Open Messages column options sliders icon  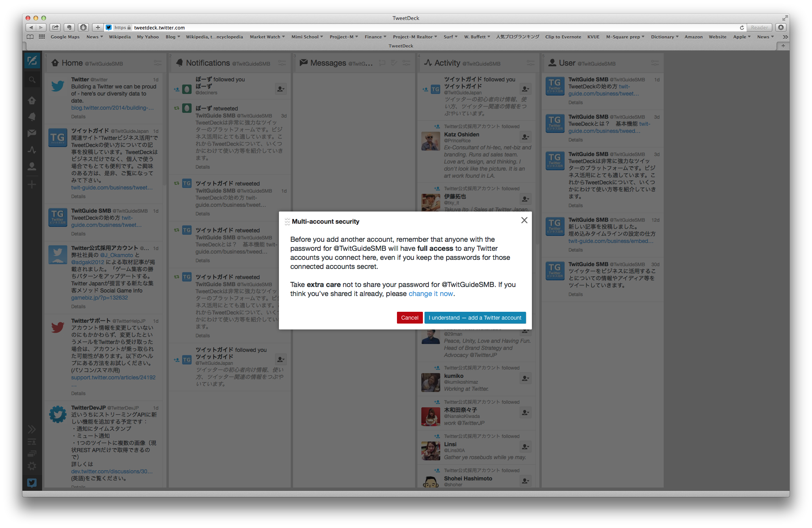pos(406,63)
